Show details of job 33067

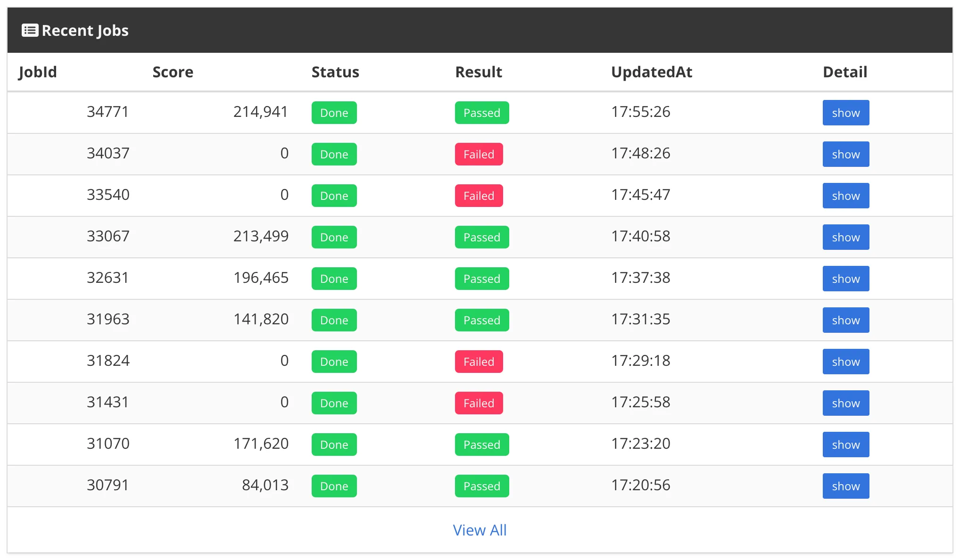[845, 237]
